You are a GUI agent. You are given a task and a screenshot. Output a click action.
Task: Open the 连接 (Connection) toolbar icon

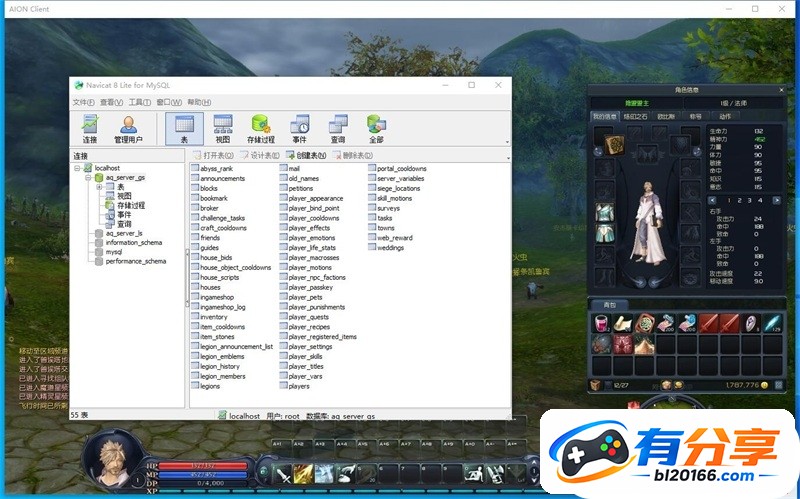(90, 129)
